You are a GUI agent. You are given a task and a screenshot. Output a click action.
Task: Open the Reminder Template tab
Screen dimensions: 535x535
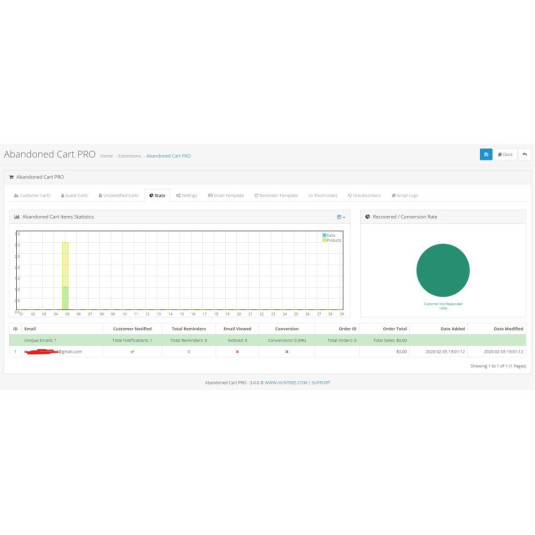coord(276,196)
